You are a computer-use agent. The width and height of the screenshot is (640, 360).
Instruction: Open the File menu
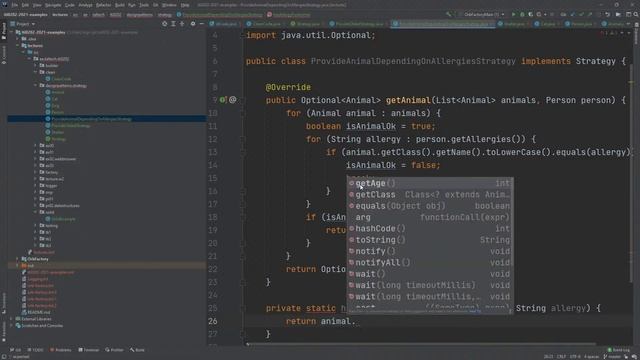15,5
